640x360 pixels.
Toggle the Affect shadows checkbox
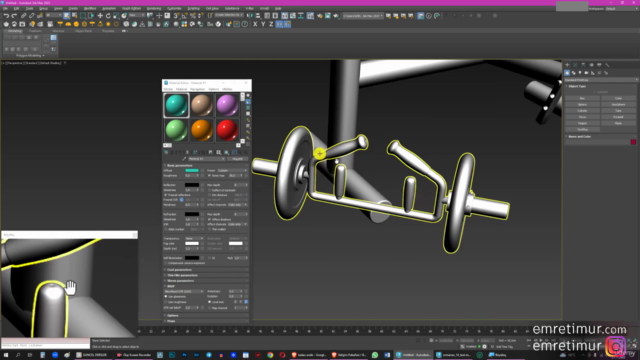[209, 220]
